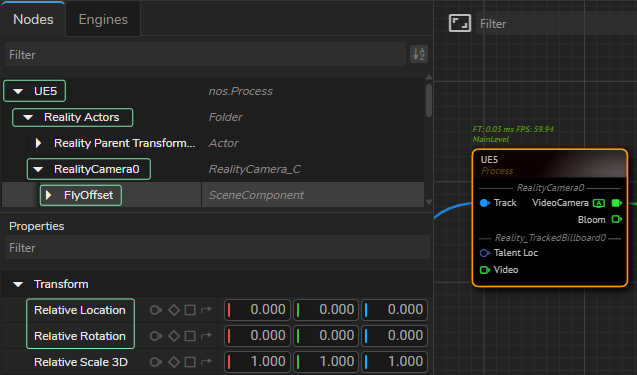This screenshot has height=375, width=637.
Task: Click the alphabetical sort icon beside Nodes filter
Action: (419, 54)
